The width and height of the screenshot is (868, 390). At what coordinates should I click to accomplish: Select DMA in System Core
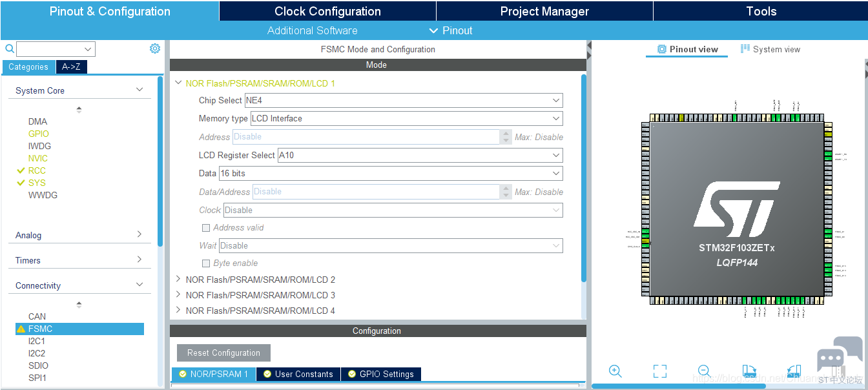37,121
